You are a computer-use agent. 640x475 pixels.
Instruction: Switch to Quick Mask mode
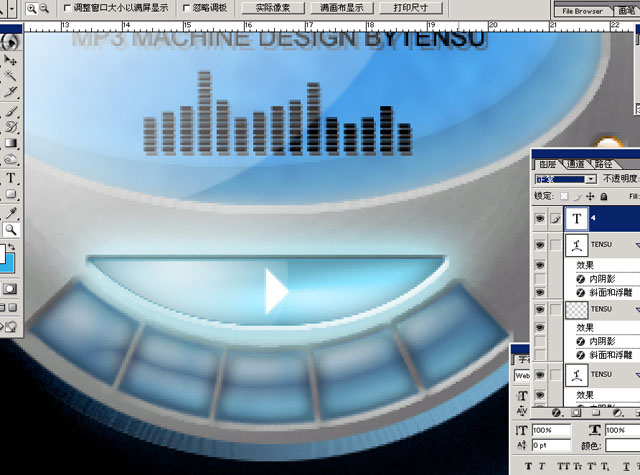[x=10, y=289]
